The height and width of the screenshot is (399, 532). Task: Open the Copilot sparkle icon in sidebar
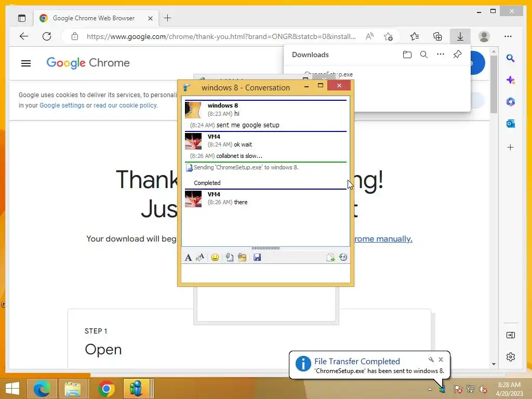coord(510,80)
